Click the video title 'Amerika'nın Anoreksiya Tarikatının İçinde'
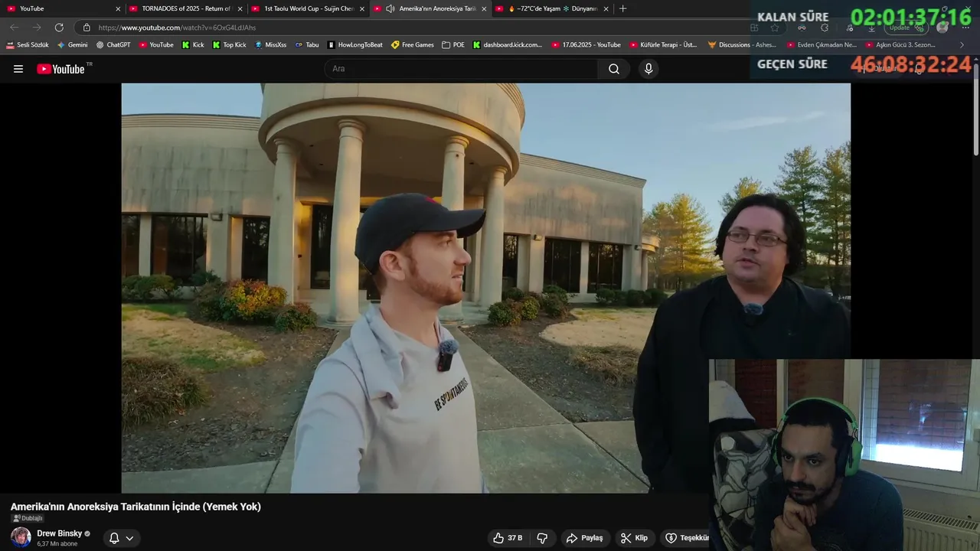The width and height of the screenshot is (980, 551). coord(136,507)
